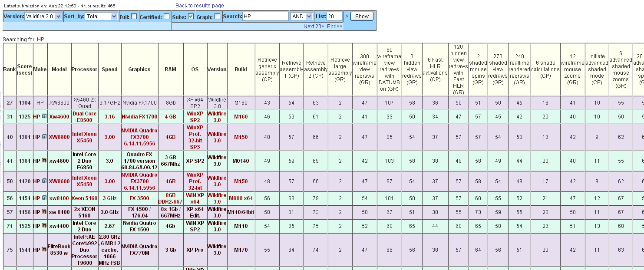Click the 2x XEON 5160 processor cell

85,212
